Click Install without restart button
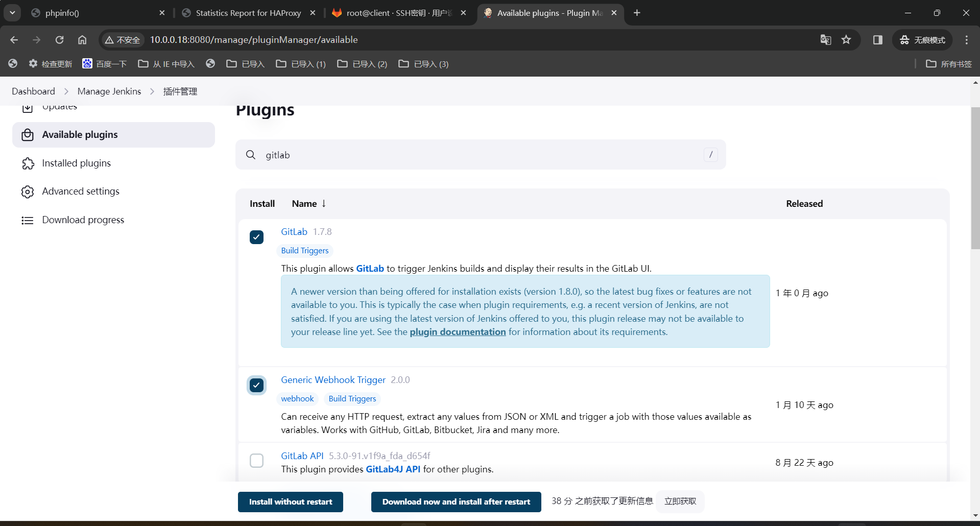This screenshot has width=980, height=526. pyautogui.click(x=291, y=502)
